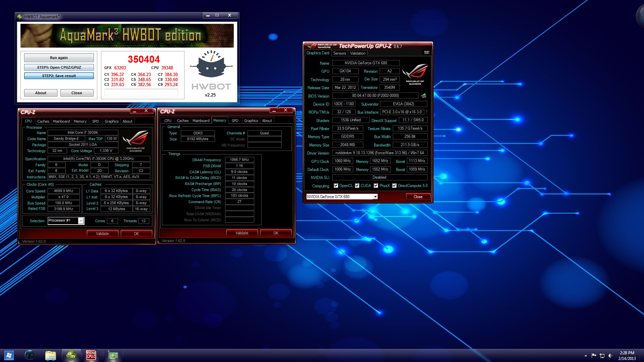Click the BIOS Version value 80.04.47.00.80
This screenshot has height=362, width=644.
point(375,96)
